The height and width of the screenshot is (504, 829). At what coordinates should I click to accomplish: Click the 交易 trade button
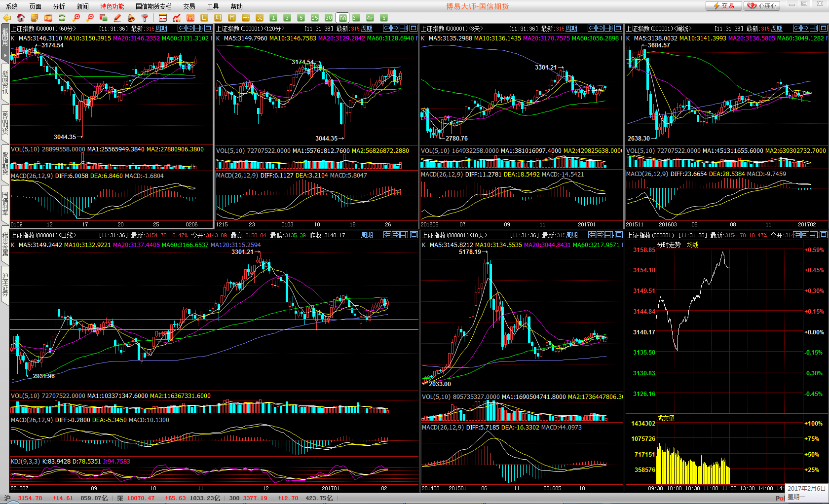pos(723,6)
